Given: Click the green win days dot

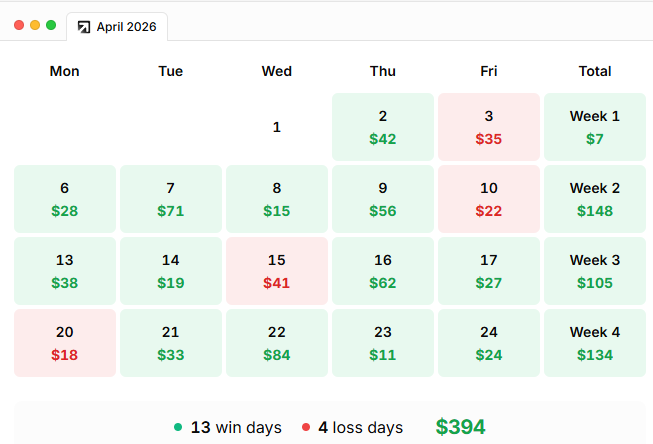Looking at the screenshot, I should tap(178, 427).
